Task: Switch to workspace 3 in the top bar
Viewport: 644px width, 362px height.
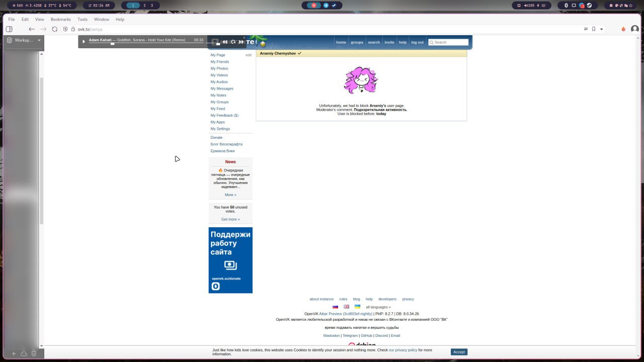Action: click(152, 6)
